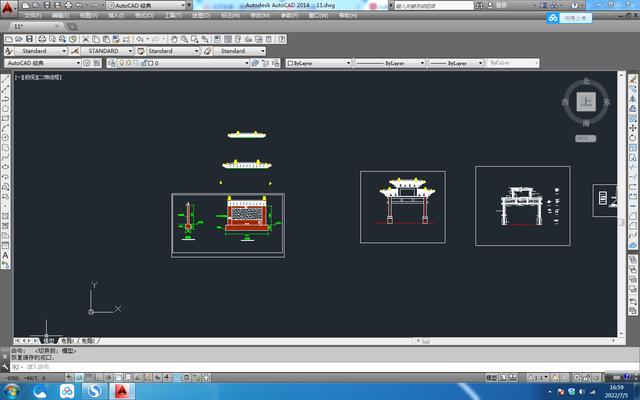Click the AutoCAD application logo button
Image resolution: width=640 pixels, height=400 pixels.
click(x=8, y=6)
